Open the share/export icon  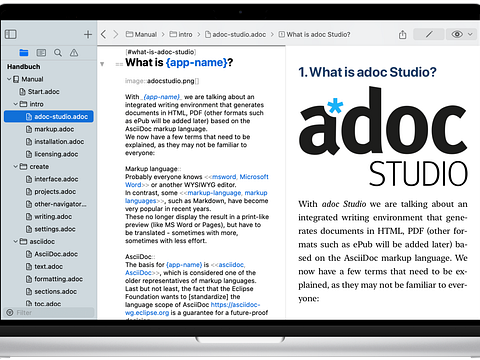(403, 34)
